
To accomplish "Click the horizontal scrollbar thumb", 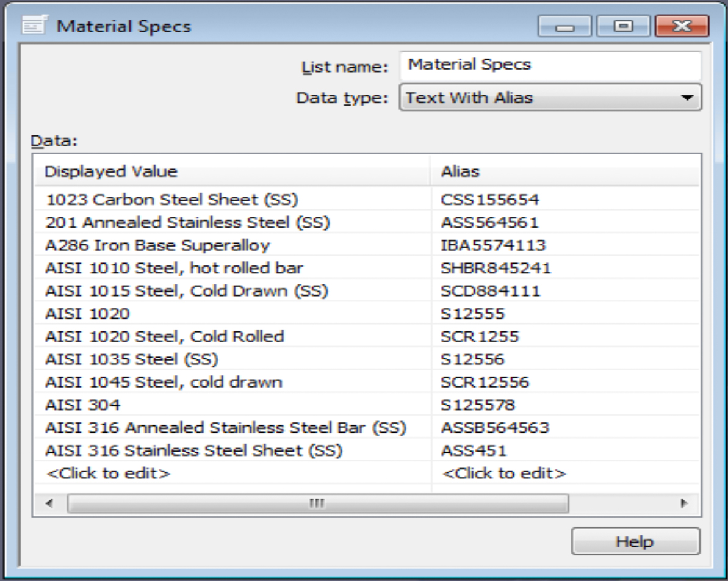I will point(317,504).
